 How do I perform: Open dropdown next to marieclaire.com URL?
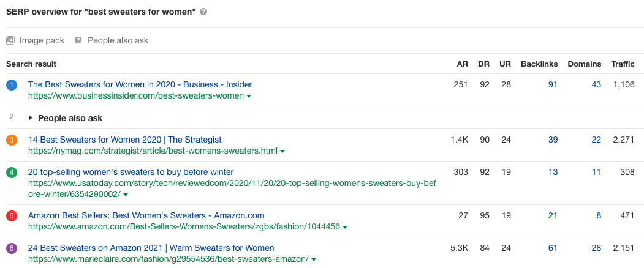314,260
